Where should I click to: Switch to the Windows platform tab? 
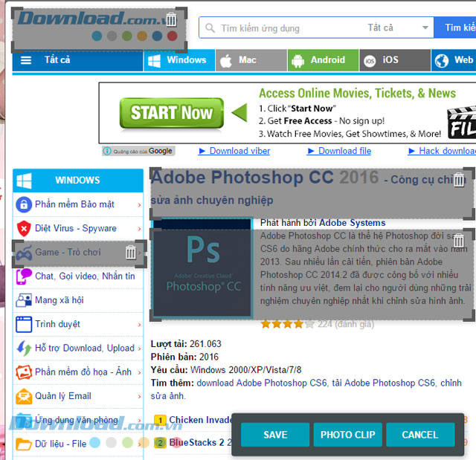pos(179,60)
